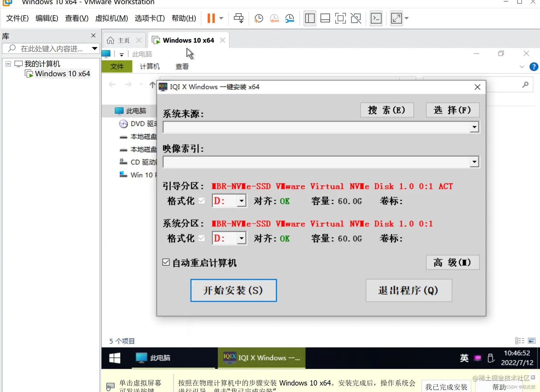Click the USB device tray icon

491,358
